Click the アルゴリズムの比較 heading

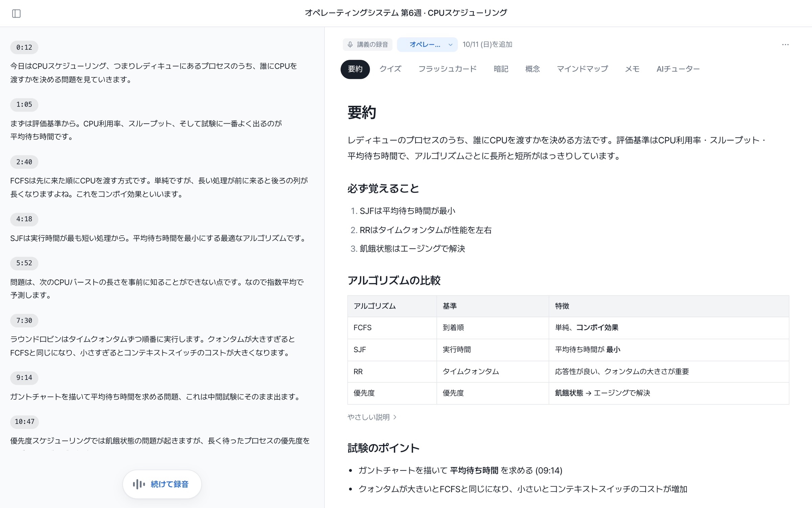[x=394, y=280]
